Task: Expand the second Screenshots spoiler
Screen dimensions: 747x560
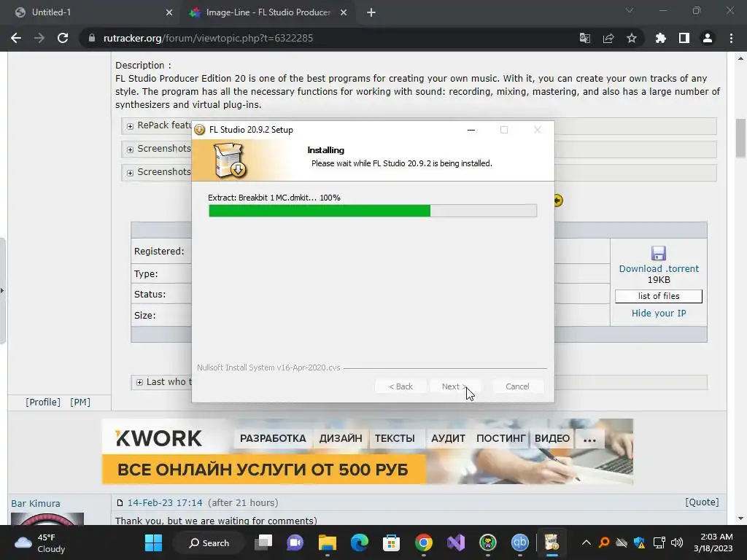Action: point(130,173)
